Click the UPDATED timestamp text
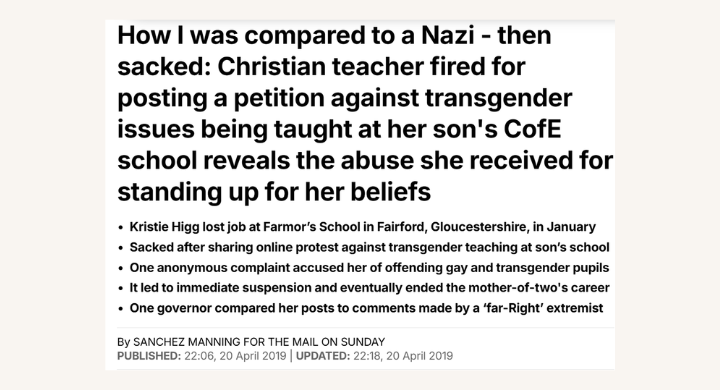The width and height of the screenshot is (720, 390). tap(374, 356)
